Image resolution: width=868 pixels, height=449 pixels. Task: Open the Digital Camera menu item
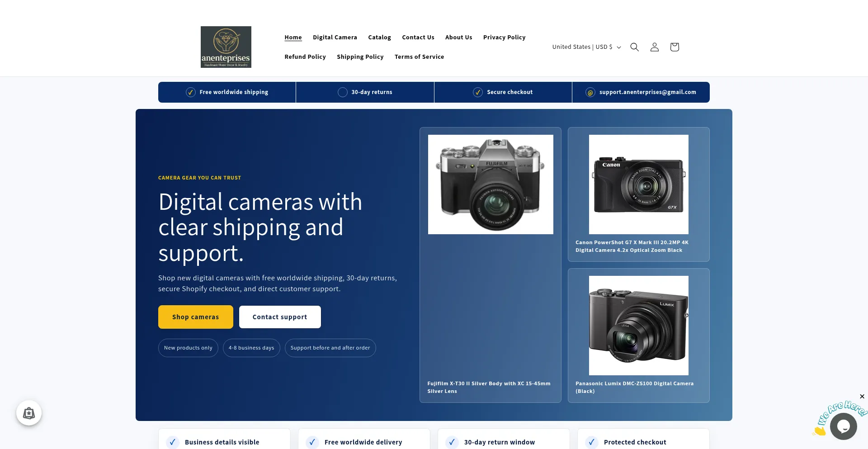[335, 38]
